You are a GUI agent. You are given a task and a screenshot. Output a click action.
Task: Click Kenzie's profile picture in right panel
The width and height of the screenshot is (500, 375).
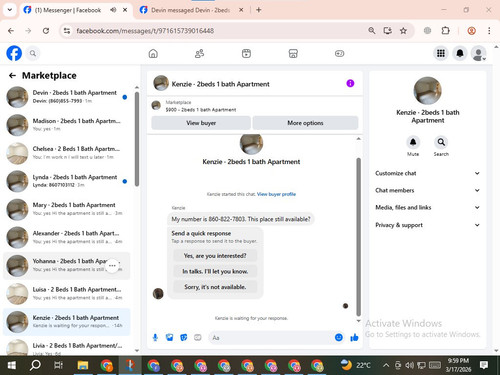coord(427,91)
